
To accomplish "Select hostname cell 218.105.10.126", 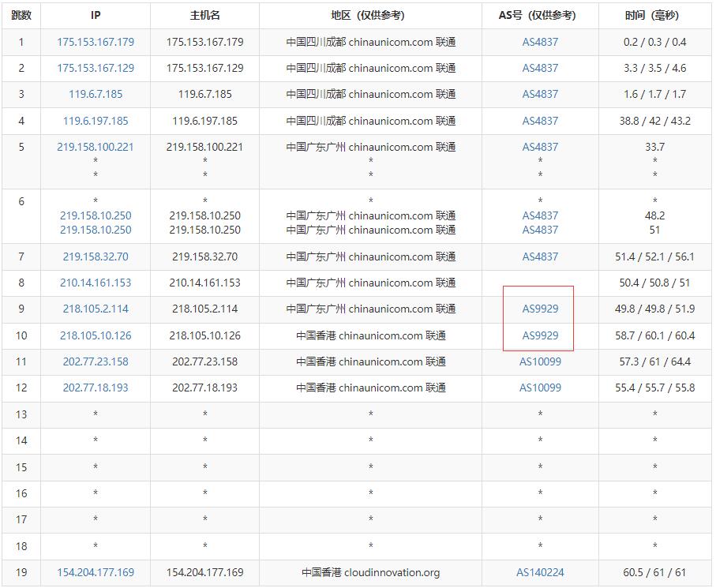I will tap(204, 335).
